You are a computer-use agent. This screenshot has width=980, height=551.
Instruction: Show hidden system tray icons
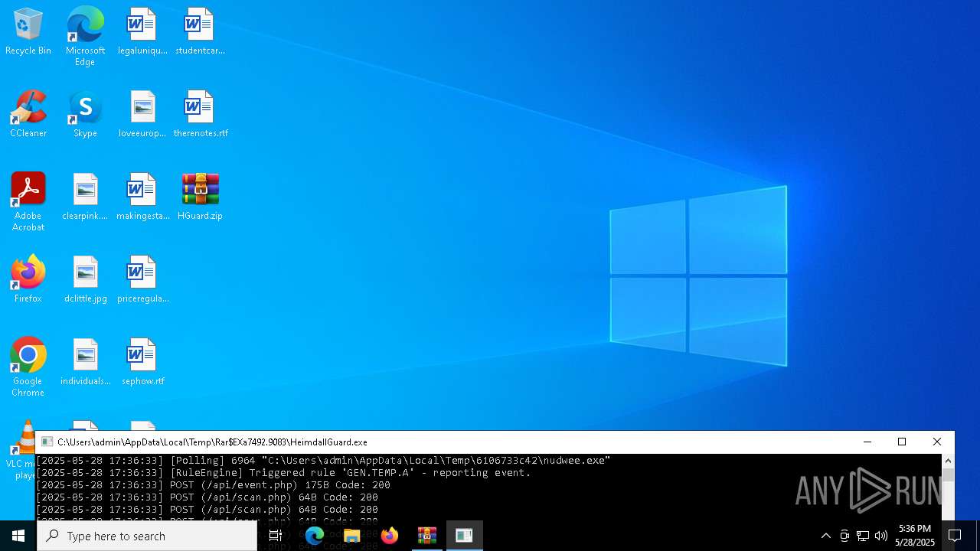(825, 536)
